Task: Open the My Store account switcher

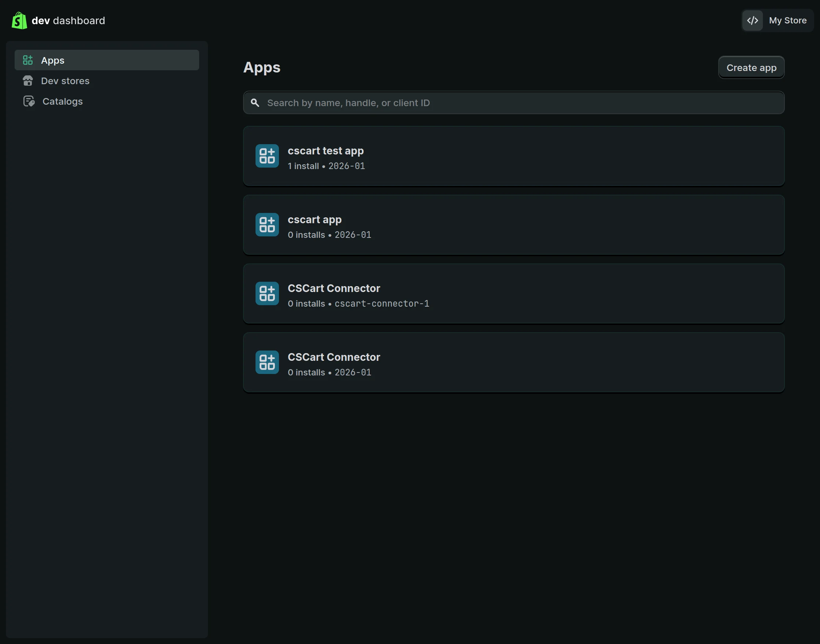Action: (787, 20)
